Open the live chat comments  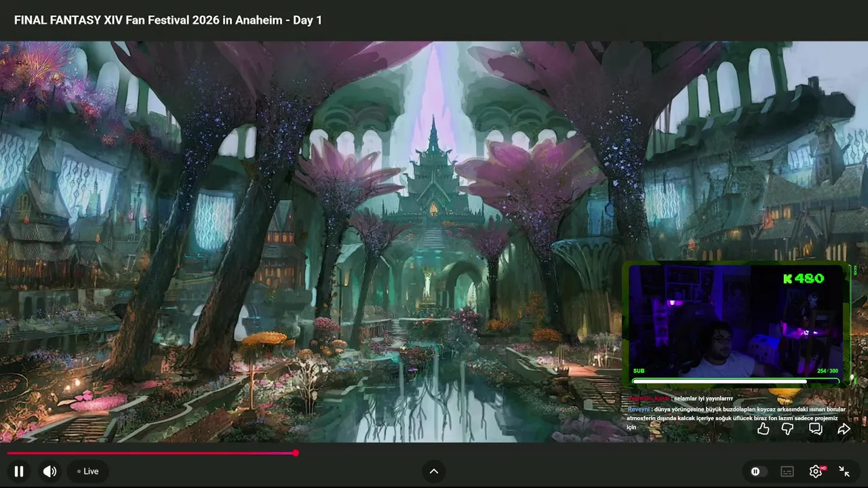816,428
